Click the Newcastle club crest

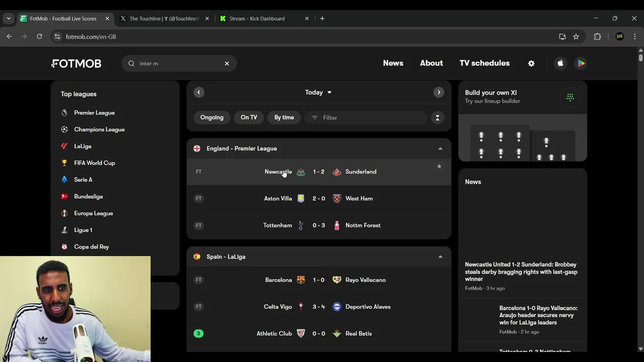click(301, 172)
